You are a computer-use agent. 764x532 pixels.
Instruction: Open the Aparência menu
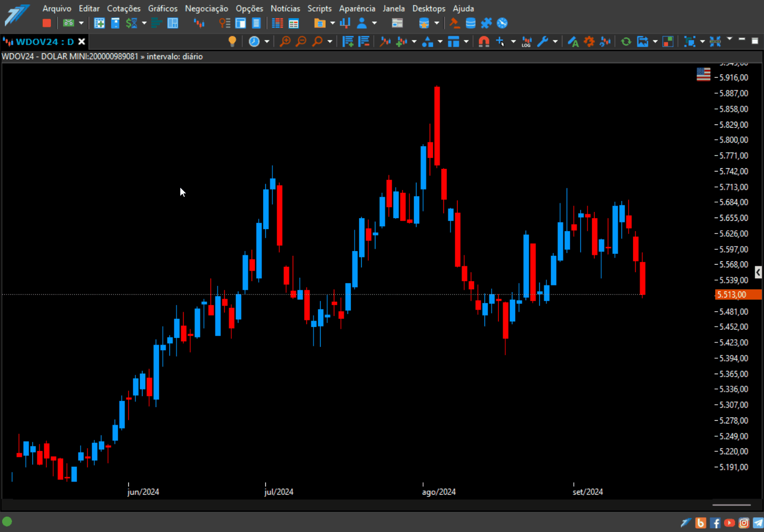pos(357,8)
